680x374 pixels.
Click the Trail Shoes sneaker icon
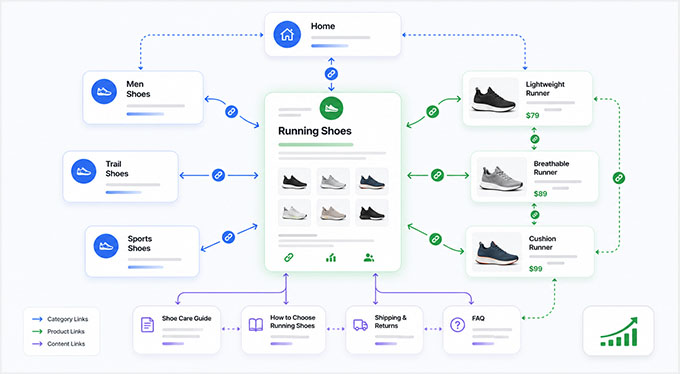(x=84, y=171)
